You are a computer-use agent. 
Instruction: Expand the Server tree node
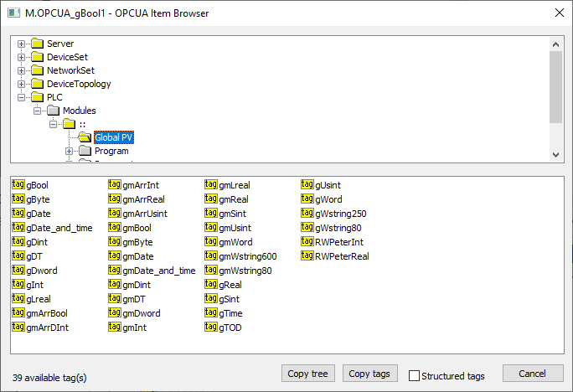coord(21,44)
